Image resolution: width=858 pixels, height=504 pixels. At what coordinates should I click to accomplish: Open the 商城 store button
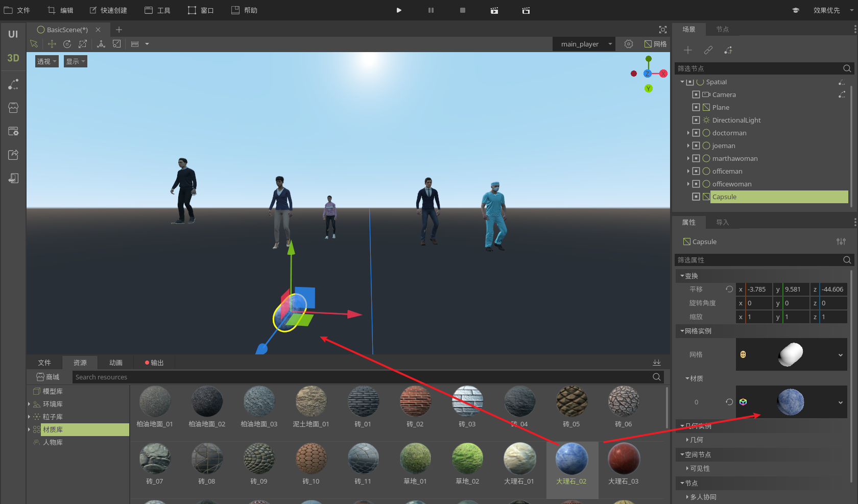47,377
